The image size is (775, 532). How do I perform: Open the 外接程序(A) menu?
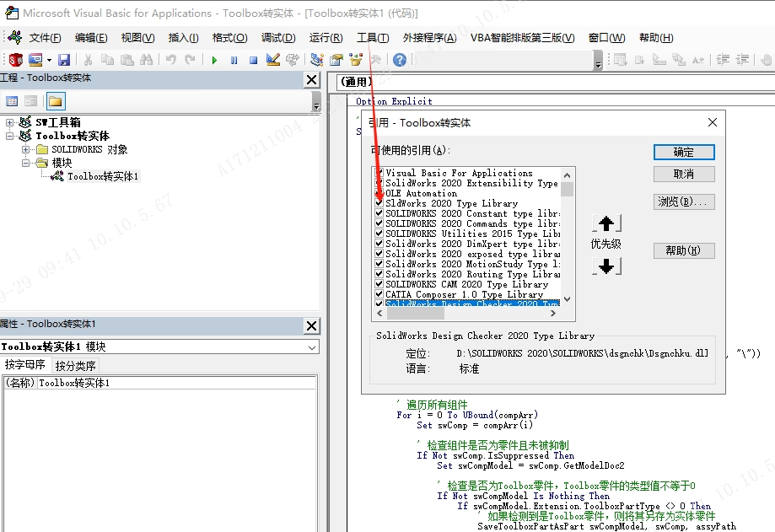pos(429,38)
